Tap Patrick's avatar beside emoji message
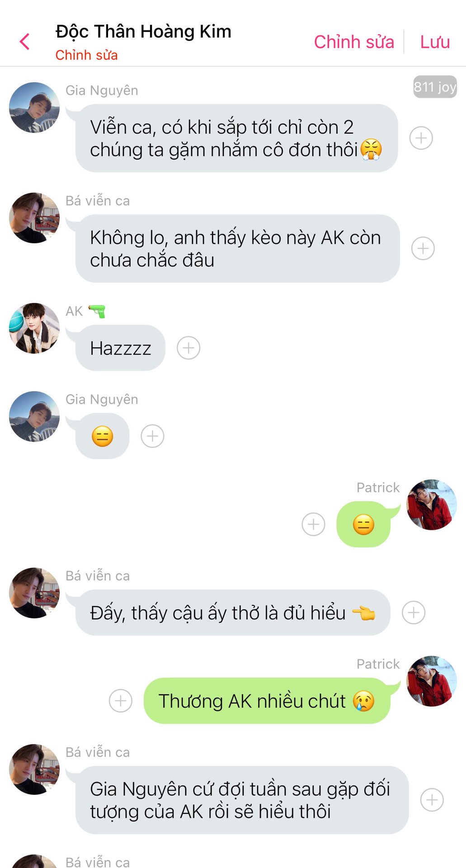 coord(432,505)
